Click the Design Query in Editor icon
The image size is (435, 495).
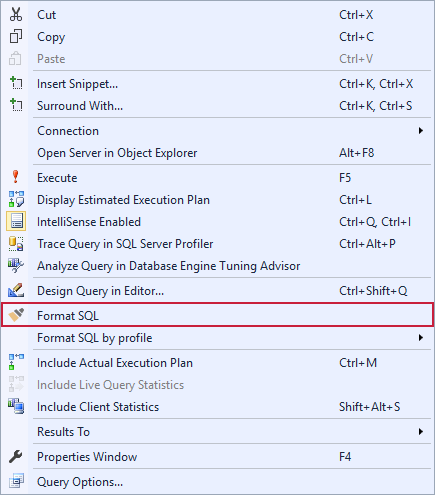(x=16, y=290)
